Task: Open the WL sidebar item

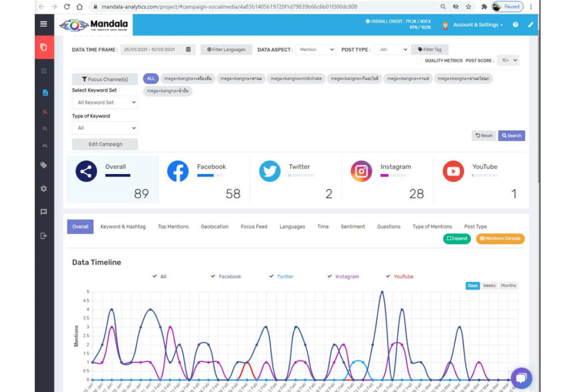Action: [45, 145]
